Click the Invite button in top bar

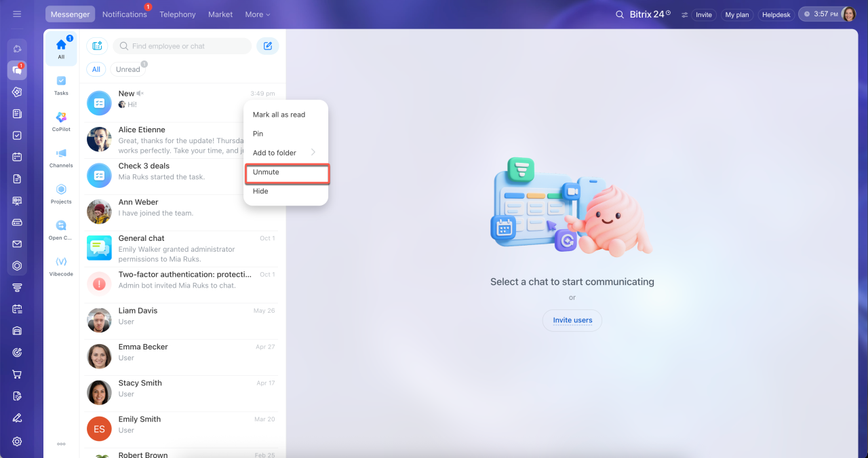(704, 14)
